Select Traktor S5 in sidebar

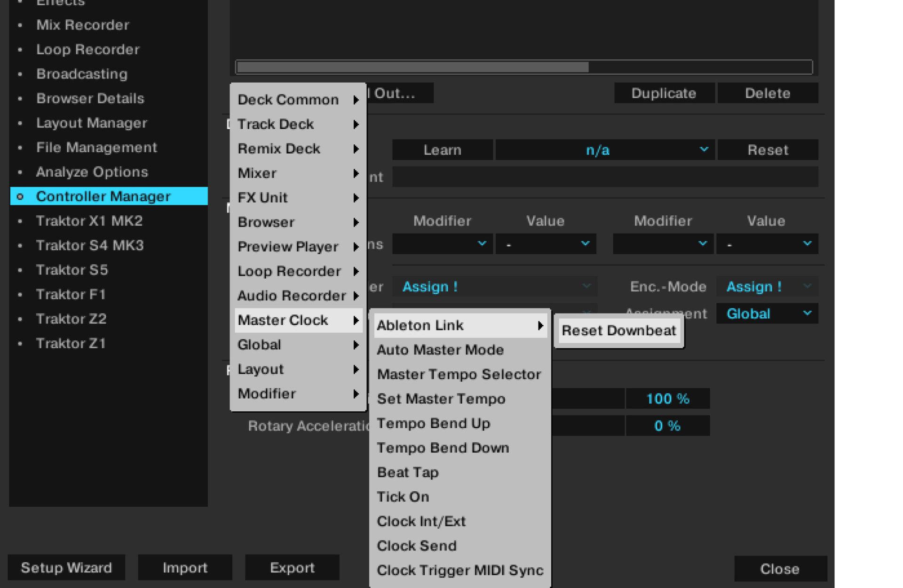pyautogui.click(x=109, y=270)
